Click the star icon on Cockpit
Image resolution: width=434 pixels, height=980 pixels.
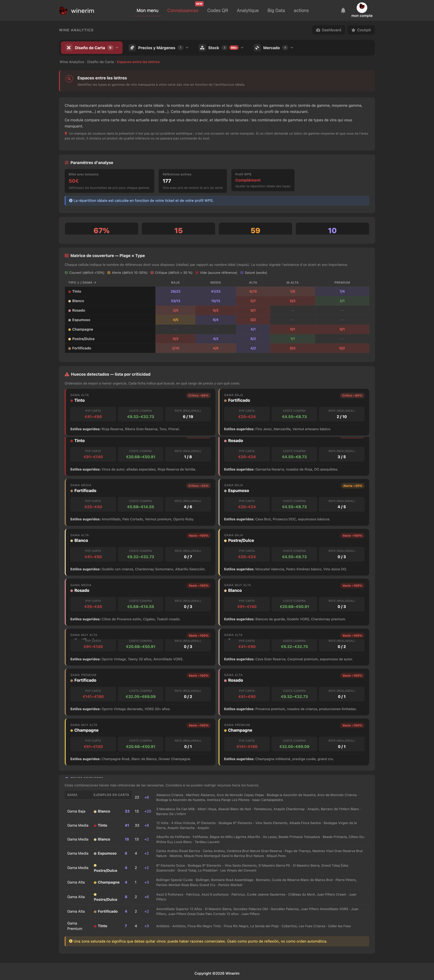point(354,30)
